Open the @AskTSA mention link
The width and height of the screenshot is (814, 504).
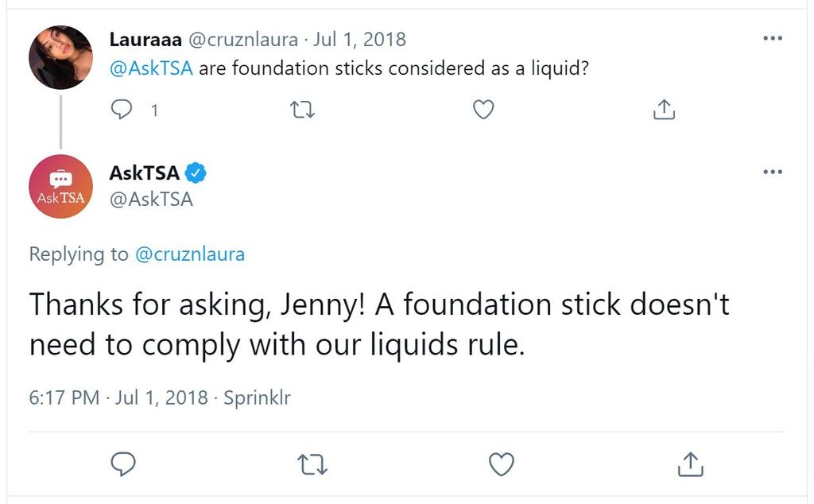[151, 68]
